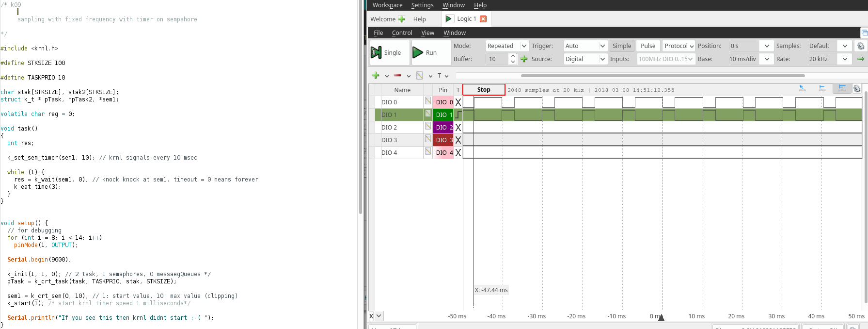Image resolution: width=868 pixels, height=329 pixels.
Task: Click the green plus icon beside Buffer
Action: 524,59
